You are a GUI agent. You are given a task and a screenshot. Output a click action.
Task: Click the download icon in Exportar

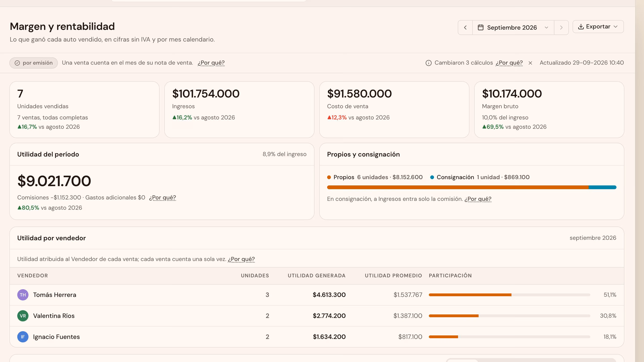tap(581, 27)
